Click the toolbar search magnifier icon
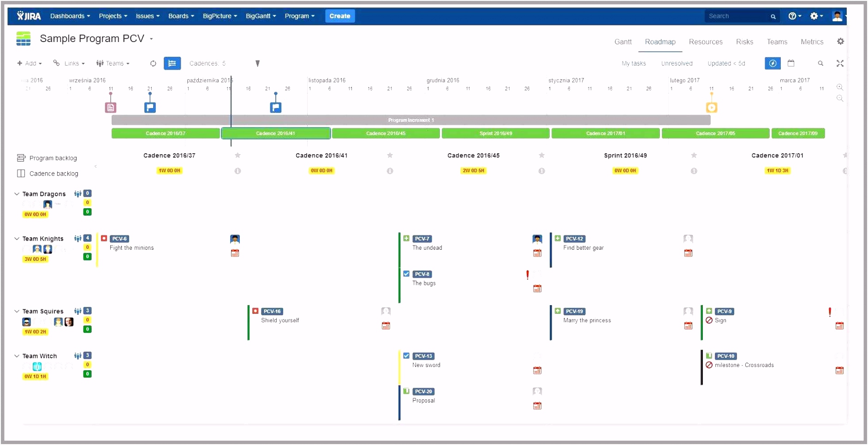Screen dimensions: 868x445 tap(820, 63)
